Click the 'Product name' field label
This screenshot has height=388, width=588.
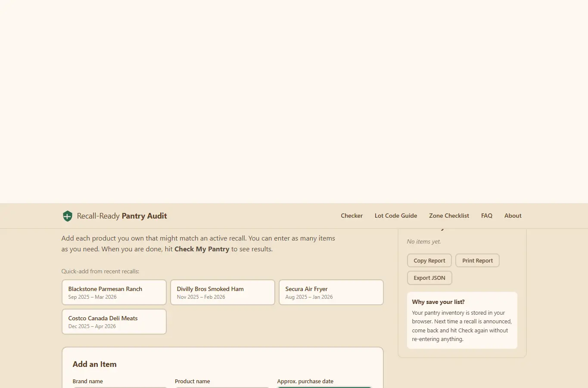click(193, 381)
